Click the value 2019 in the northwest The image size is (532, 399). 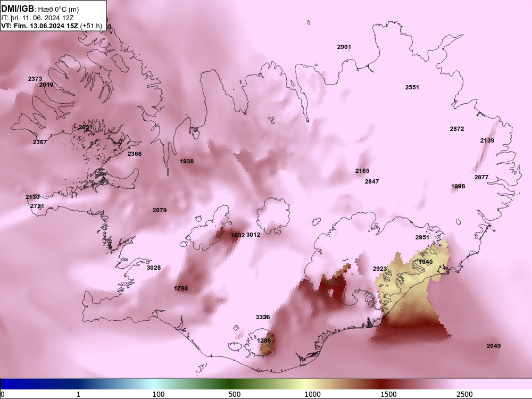pyautogui.click(x=46, y=85)
